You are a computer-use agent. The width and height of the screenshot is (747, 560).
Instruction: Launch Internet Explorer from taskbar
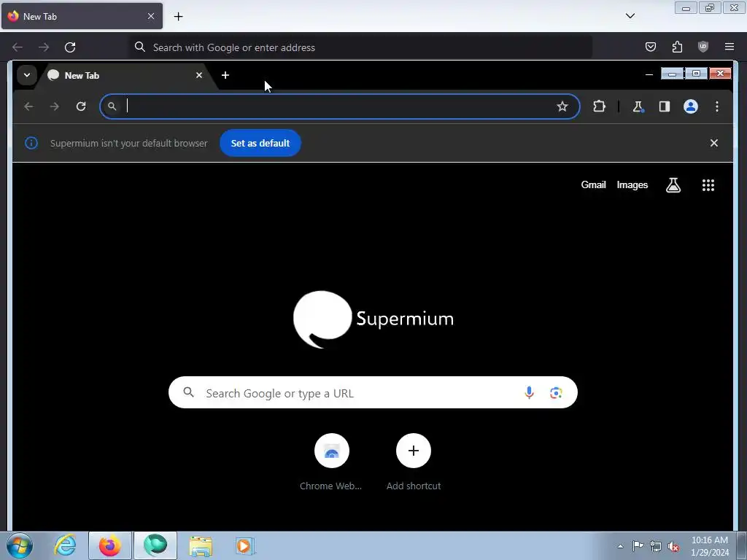[65, 545]
